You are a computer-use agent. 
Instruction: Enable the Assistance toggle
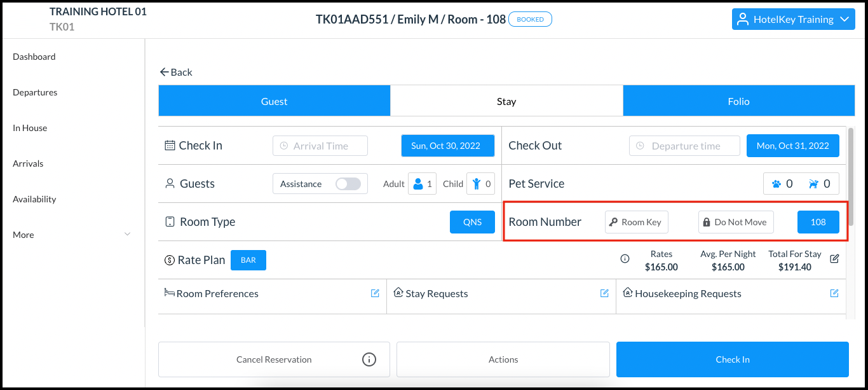coord(348,183)
